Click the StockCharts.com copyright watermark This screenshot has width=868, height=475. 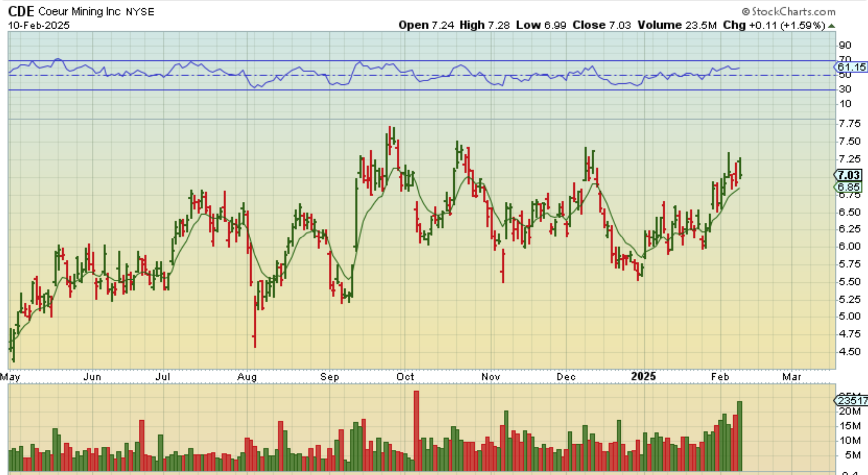(x=789, y=11)
